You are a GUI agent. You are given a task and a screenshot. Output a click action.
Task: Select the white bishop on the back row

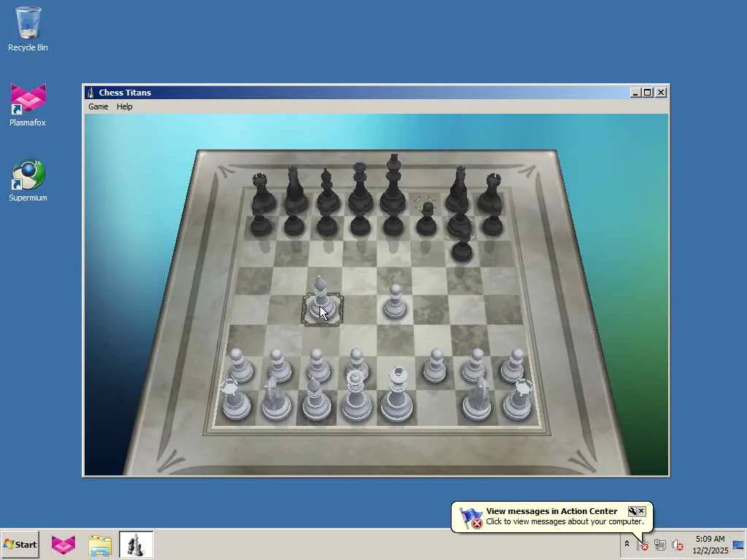315,398
